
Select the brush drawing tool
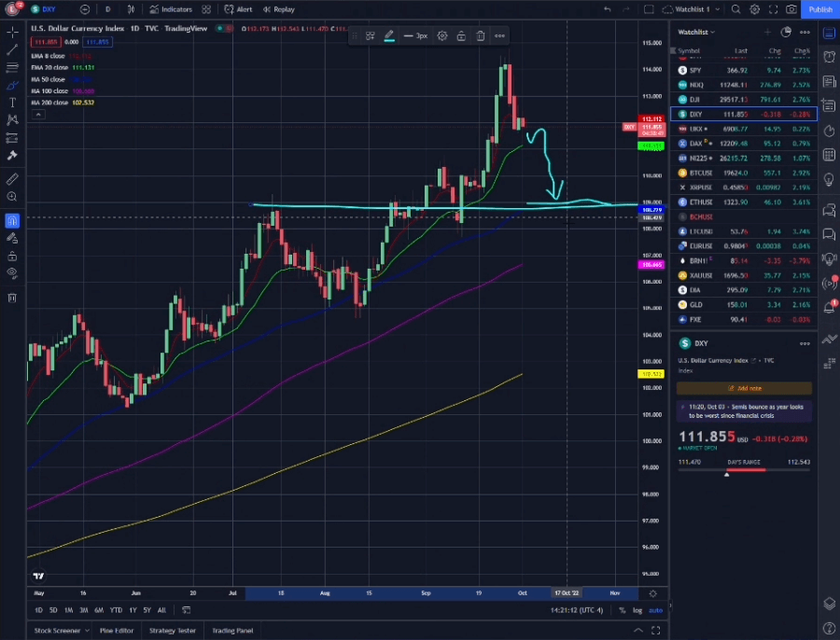(12, 85)
